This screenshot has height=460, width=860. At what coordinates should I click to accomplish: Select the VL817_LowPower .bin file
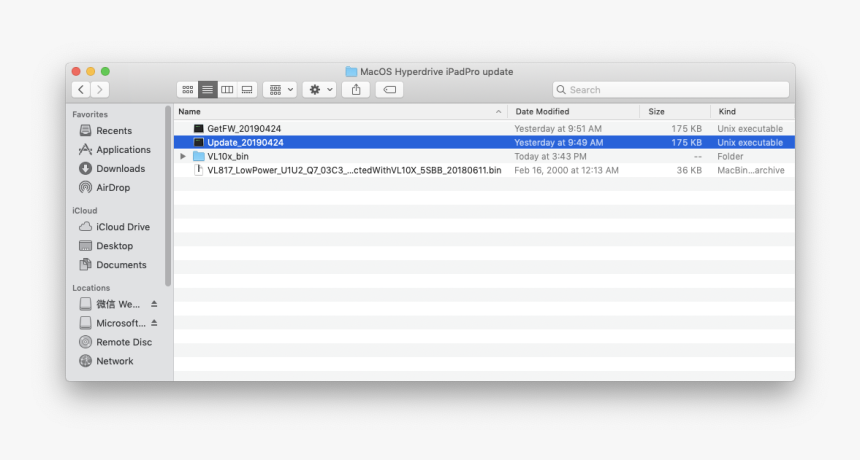coord(484,170)
